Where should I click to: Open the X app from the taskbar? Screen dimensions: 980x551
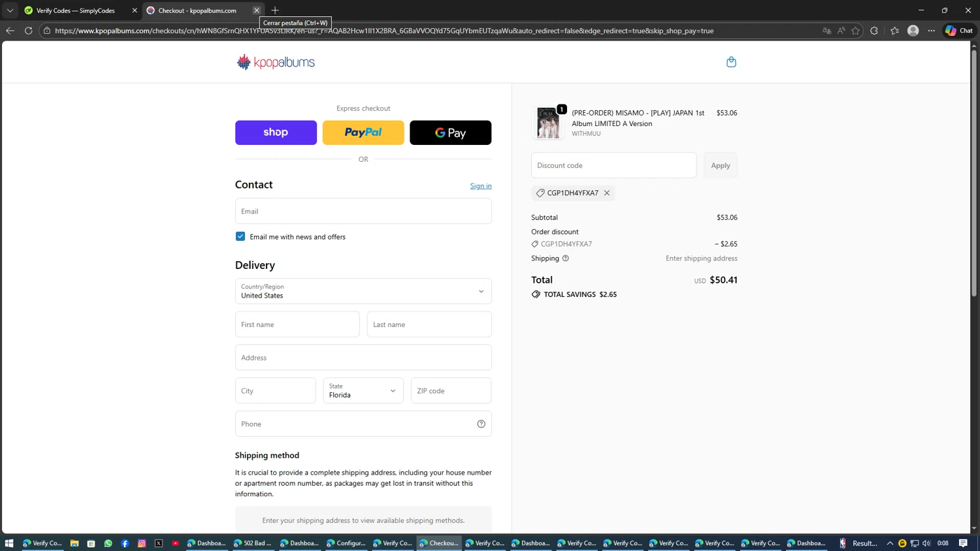159,543
